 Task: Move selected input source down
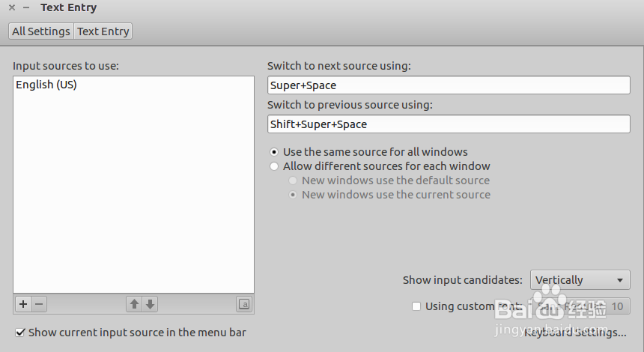tap(150, 304)
